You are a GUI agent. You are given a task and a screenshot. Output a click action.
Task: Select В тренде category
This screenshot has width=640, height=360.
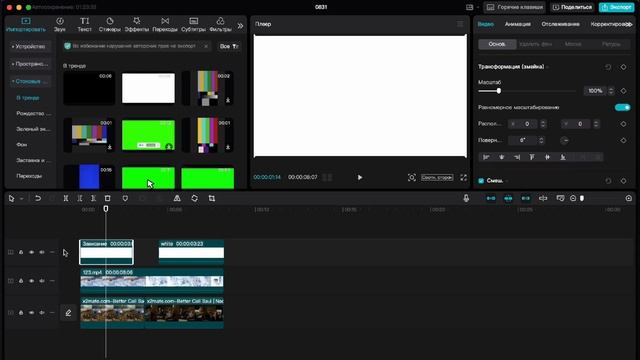coord(28,98)
